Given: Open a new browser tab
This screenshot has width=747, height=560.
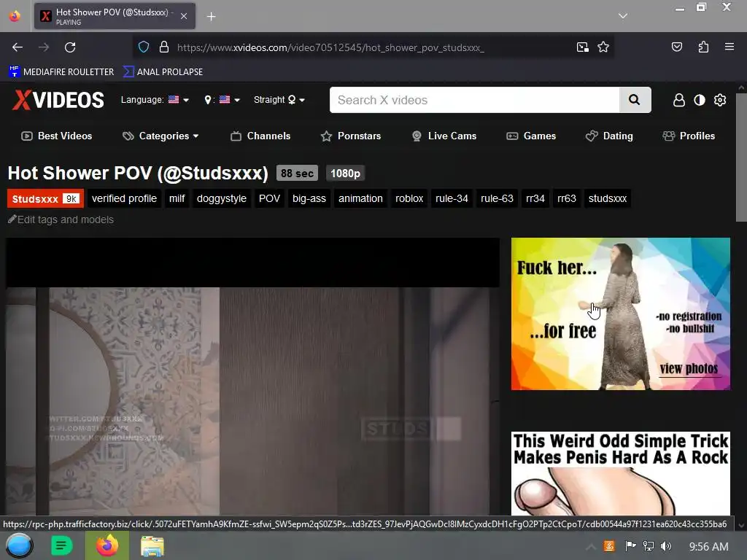Looking at the screenshot, I should pos(211,17).
